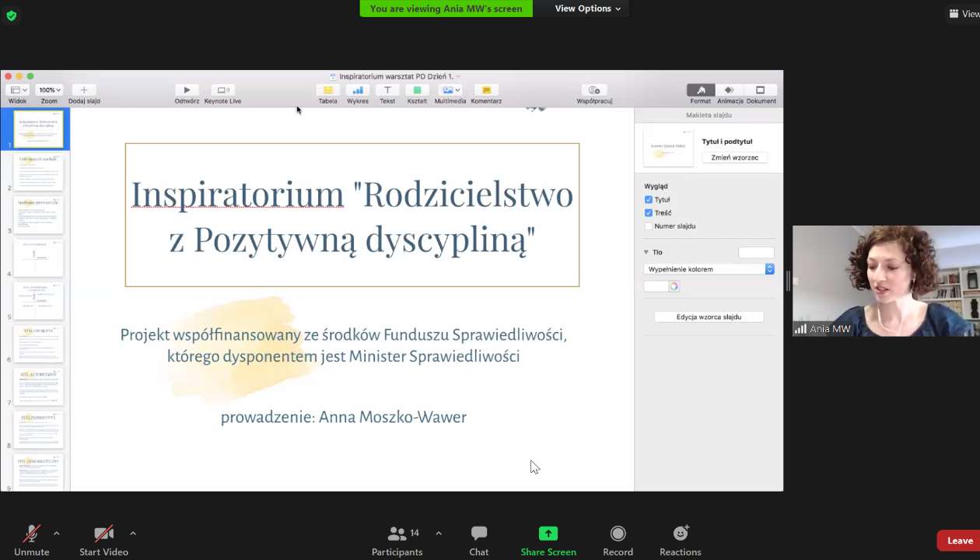Screen dimensions: 980x560
Task: Open the Chat panel
Action: click(478, 534)
